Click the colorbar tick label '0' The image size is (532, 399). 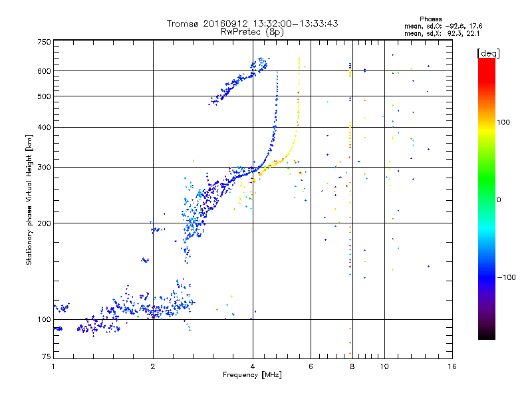click(x=499, y=200)
